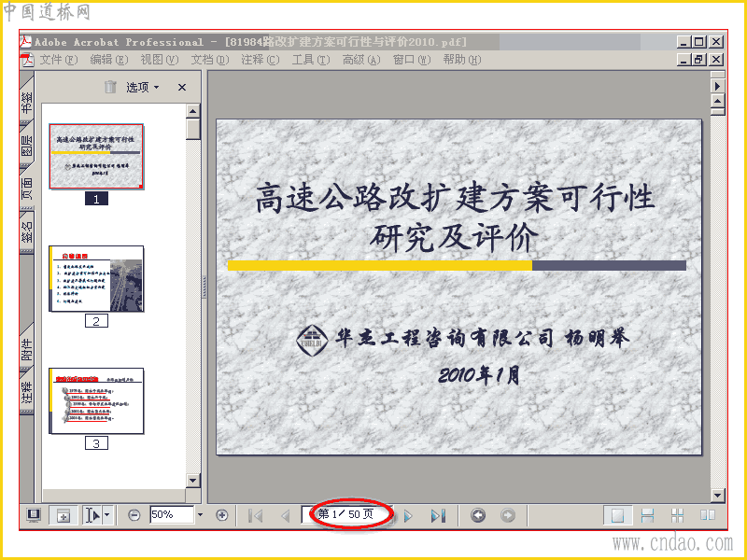Image resolution: width=747 pixels, height=560 pixels.
Task: Open the 选项 options dropdown
Action: tap(143, 87)
